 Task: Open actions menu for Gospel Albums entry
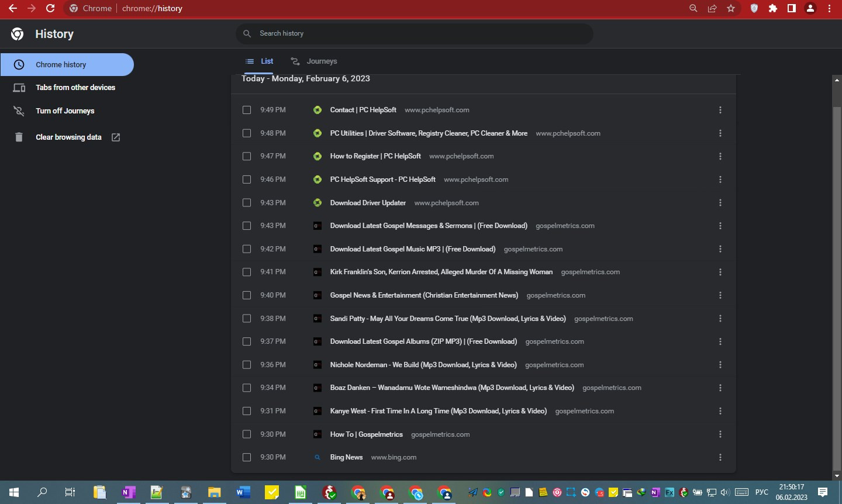point(720,341)
